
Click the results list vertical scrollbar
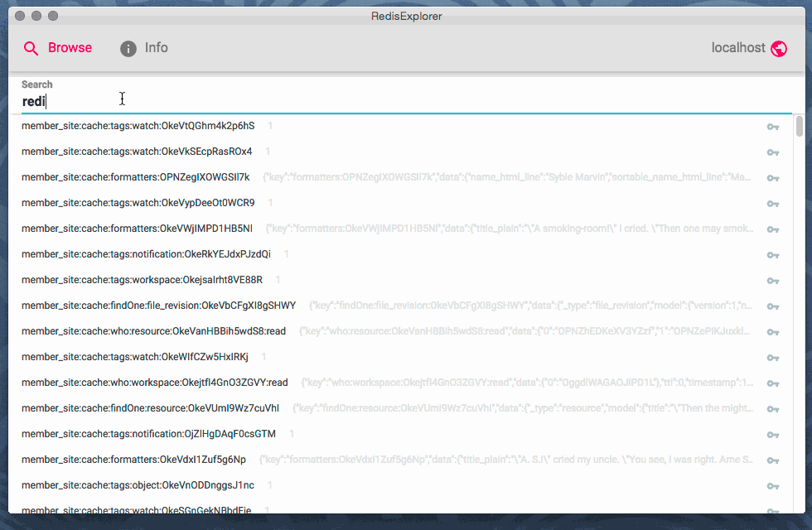[x=799, y=126]
